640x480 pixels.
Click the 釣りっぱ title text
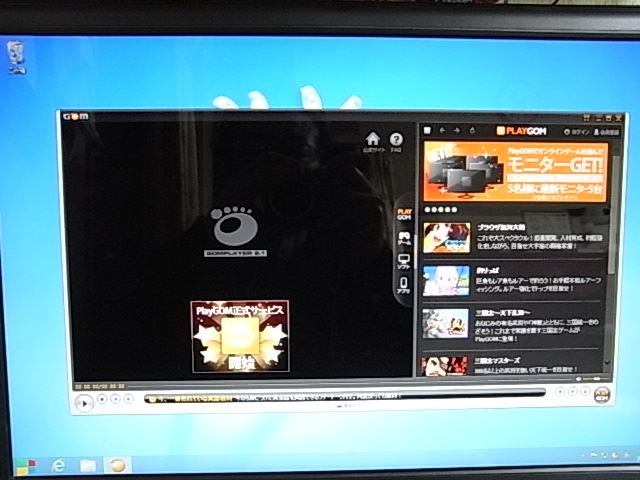488,270
